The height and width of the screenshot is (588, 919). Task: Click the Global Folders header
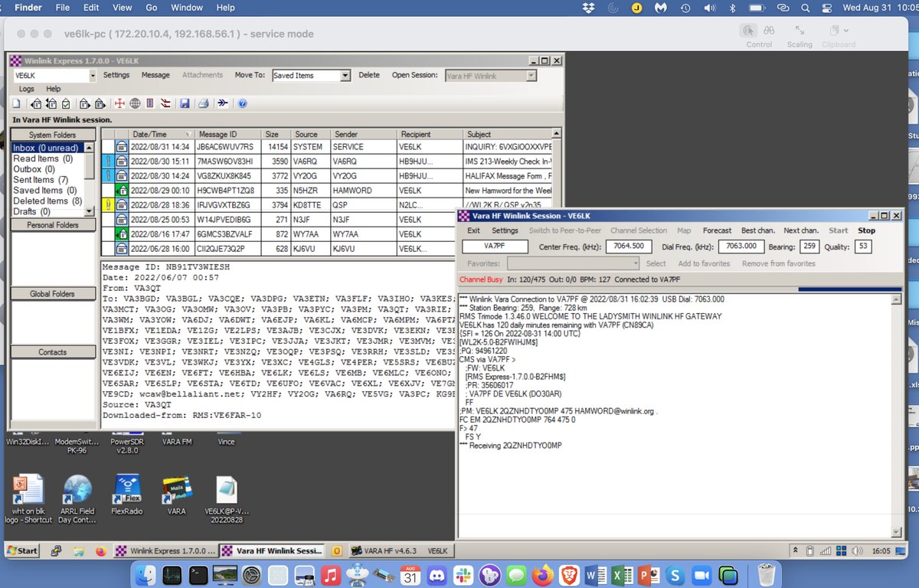coord(52,294)
